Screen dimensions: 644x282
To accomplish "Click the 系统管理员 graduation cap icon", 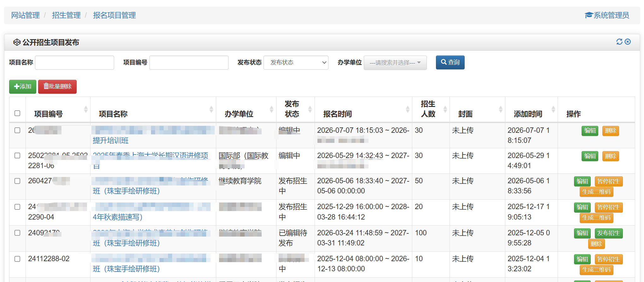I will 589,15.
